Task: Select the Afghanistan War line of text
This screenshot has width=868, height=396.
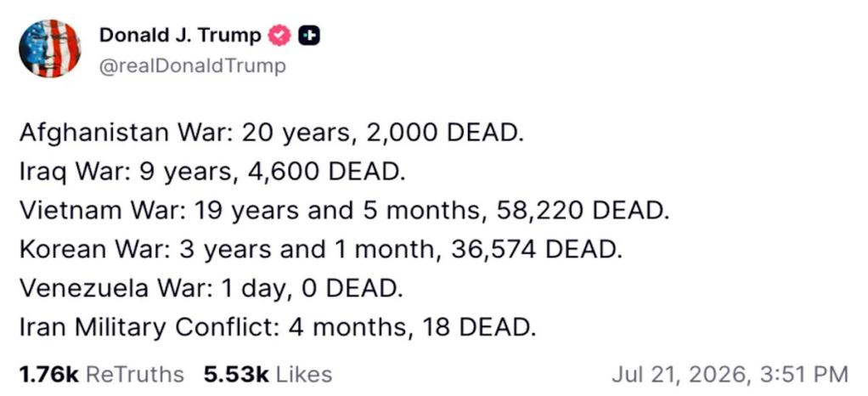Action: coord(272,133)
